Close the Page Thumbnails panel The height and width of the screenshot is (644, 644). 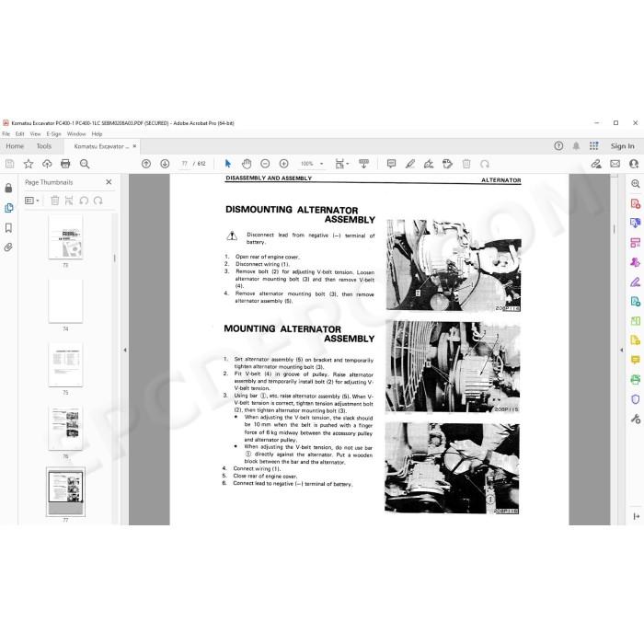pyautogui.click(x=109, y=182)
